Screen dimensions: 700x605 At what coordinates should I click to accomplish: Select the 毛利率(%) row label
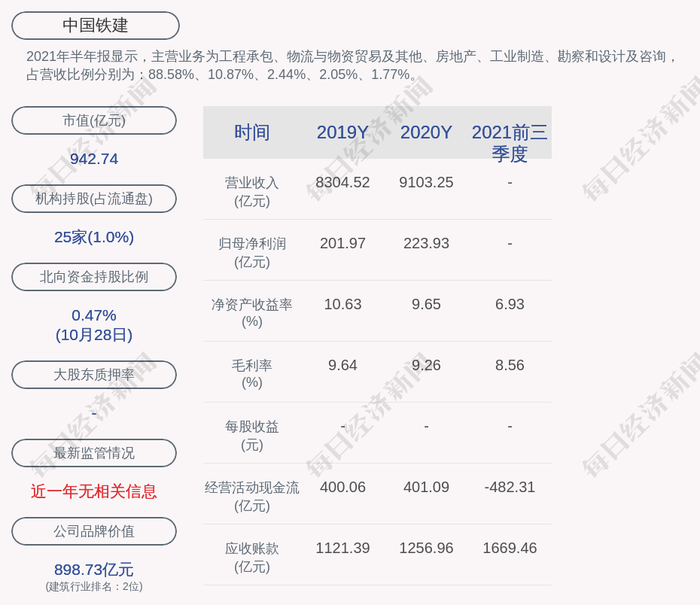[252, 374]
